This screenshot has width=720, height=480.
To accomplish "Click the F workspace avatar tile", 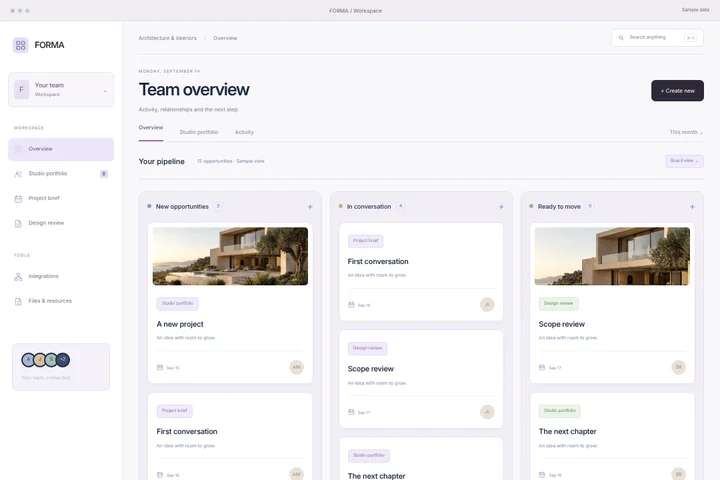I will click(21, 90).
